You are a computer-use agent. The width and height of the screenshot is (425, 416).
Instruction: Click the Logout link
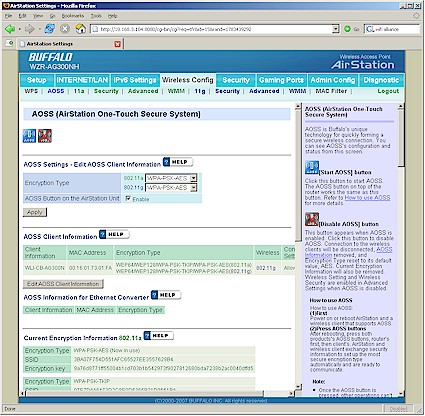pyautogui.click(x=388, y=91)
